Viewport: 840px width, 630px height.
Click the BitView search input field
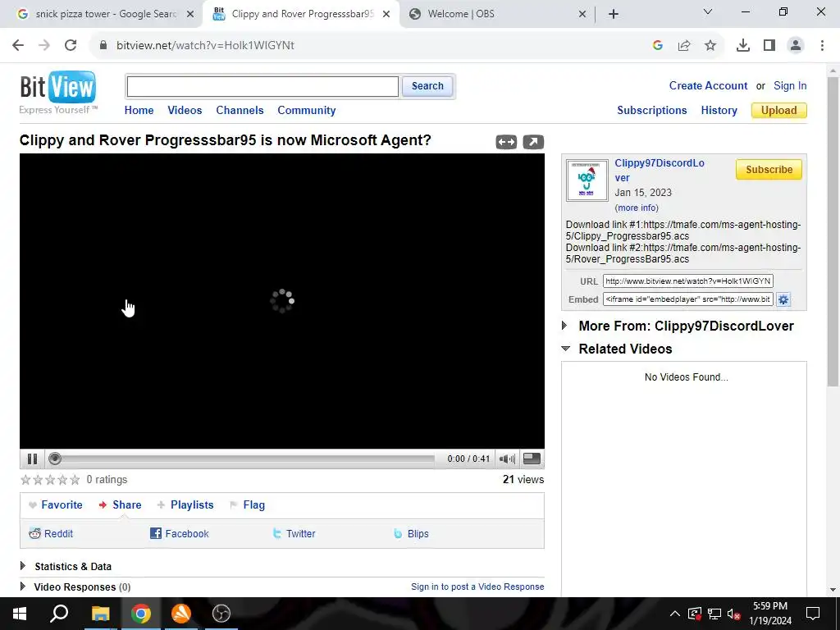pyautogui.click(x=262, y=86)
